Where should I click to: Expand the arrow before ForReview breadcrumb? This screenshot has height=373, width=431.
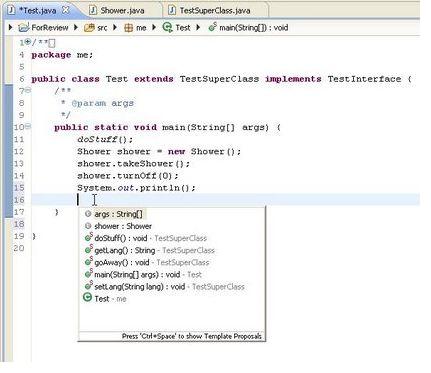pyautogui.click(x=10, y=27)
